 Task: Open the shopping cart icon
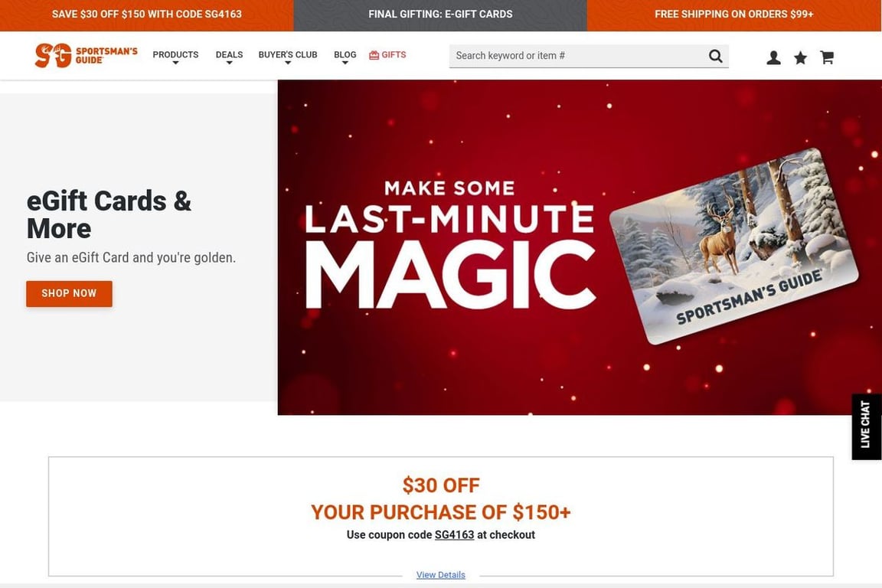[827, 57]
